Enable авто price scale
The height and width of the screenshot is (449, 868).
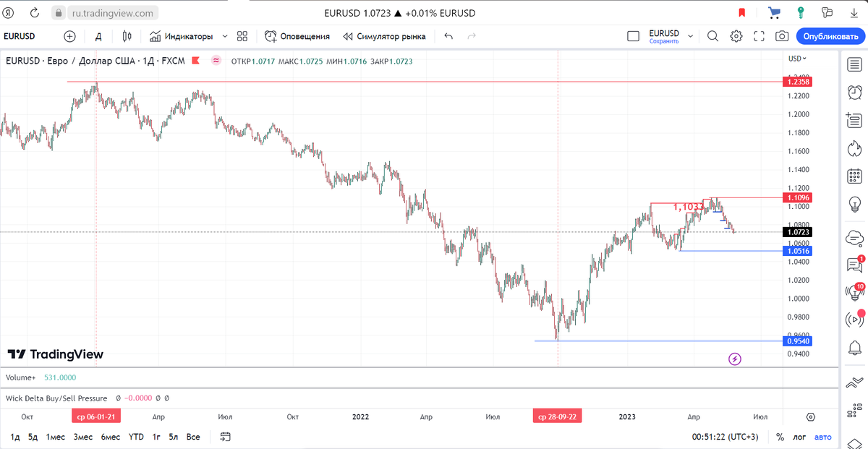[x=823, y=437]
